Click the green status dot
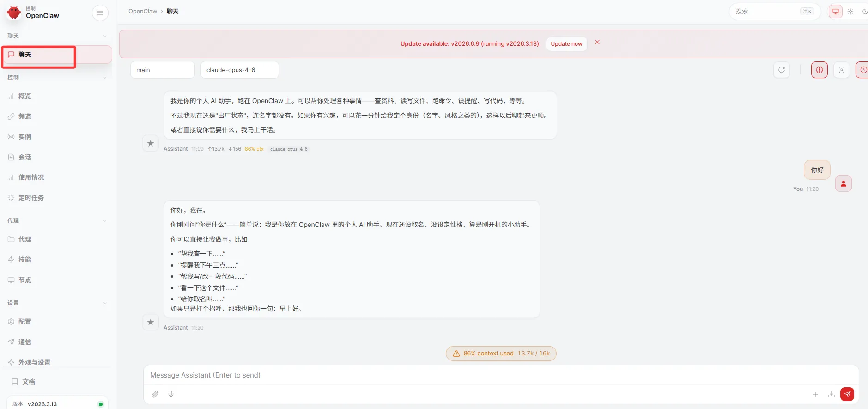 [101, 404]
